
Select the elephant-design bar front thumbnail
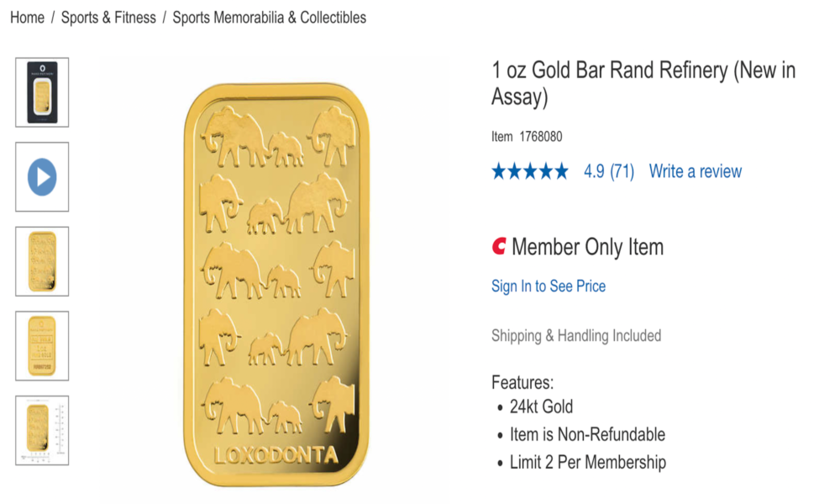[x=42, y=261]
